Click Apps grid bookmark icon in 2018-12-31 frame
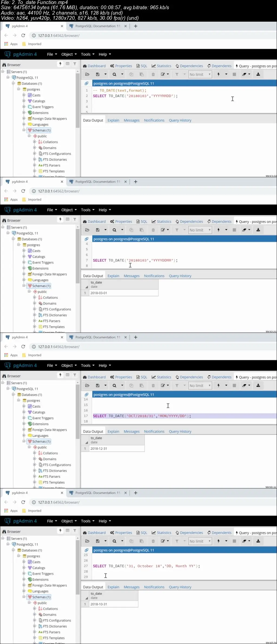Viewport: 277px width, 644px height. click(6, 355)
